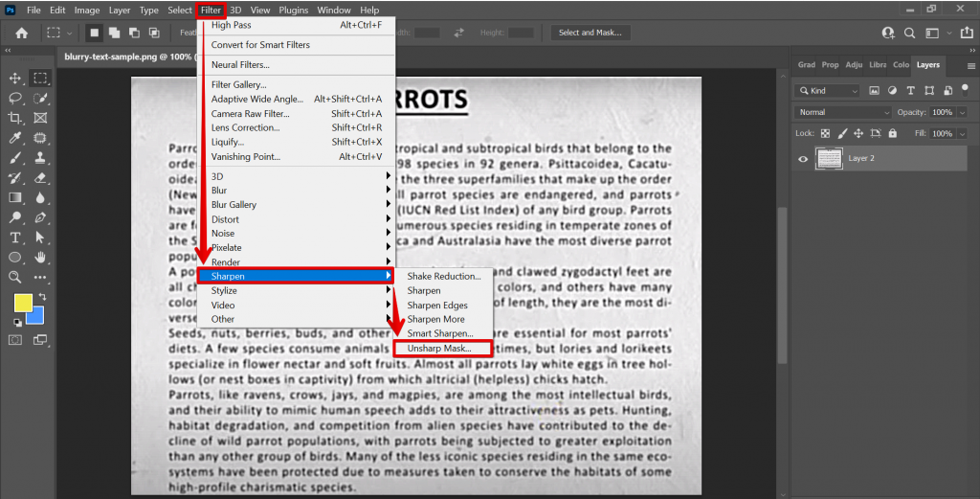The width and height of the screenshot is (980, 499).
Task: Switch to the Properties panel tab
Action: click(830, 65)
